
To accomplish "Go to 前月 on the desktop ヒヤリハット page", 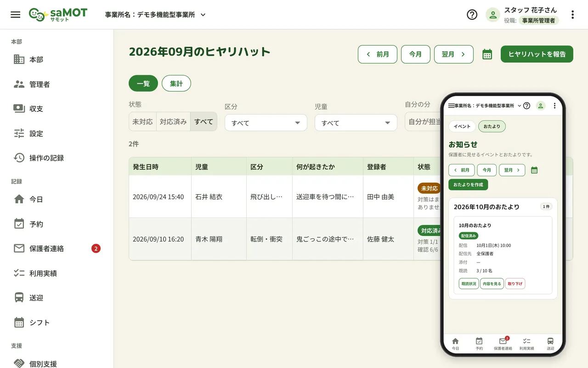I will click(378, 54).
